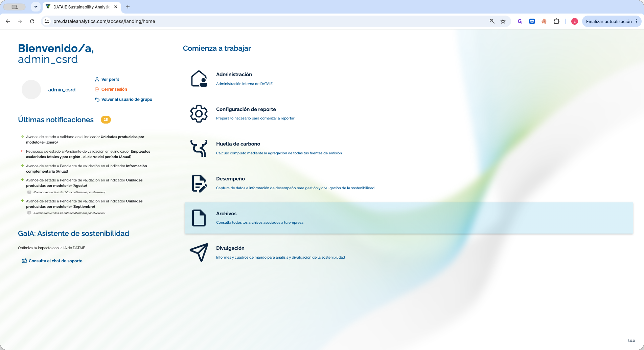Click the purple G extension icon
The height and width of the screenshot is (350, 644).
520,21
